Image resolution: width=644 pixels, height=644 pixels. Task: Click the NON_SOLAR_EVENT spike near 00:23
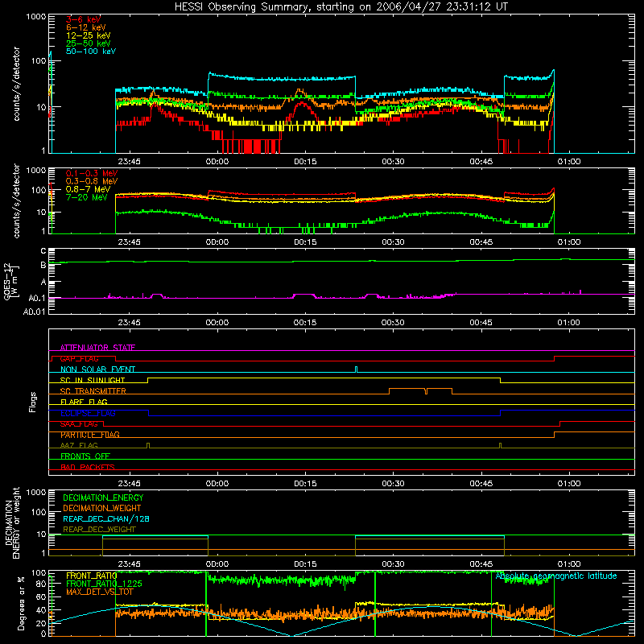coord(356,369)
